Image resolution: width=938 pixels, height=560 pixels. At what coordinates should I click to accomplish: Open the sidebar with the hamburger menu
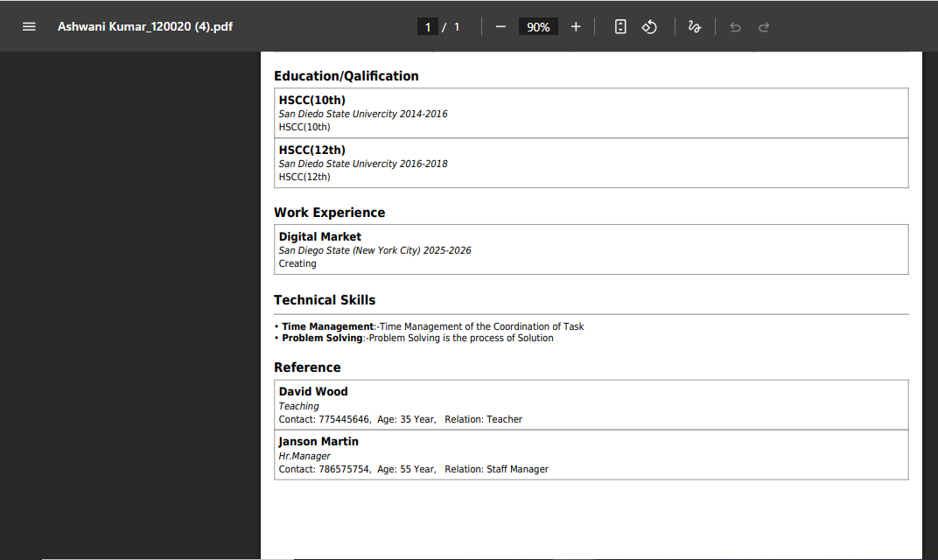(x=29, y=26)
